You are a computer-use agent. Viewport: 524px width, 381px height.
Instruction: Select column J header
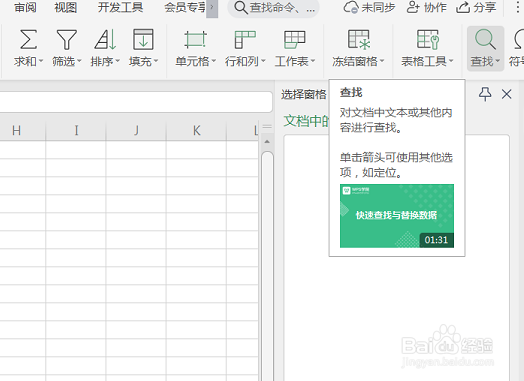tap(136, 130)
